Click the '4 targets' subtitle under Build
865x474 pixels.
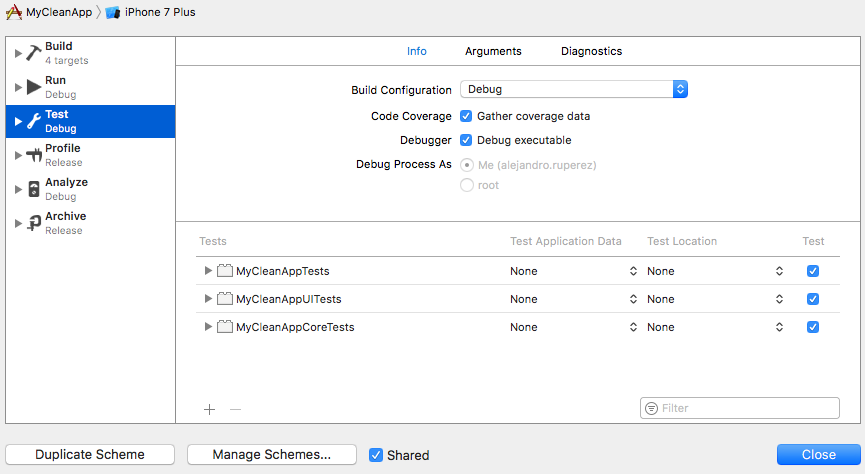click(67, 61)
